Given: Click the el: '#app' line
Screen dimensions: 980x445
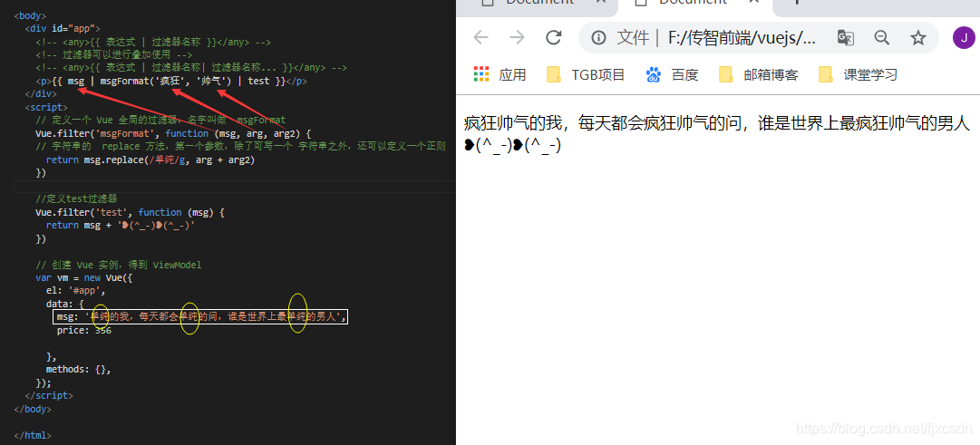Looking at the screenshot, I should click(75, 291).
